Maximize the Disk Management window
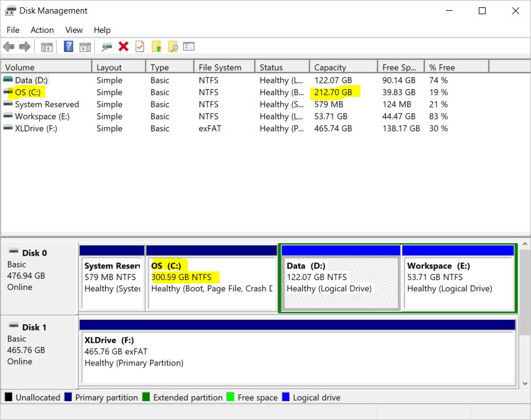 [482, 11]
